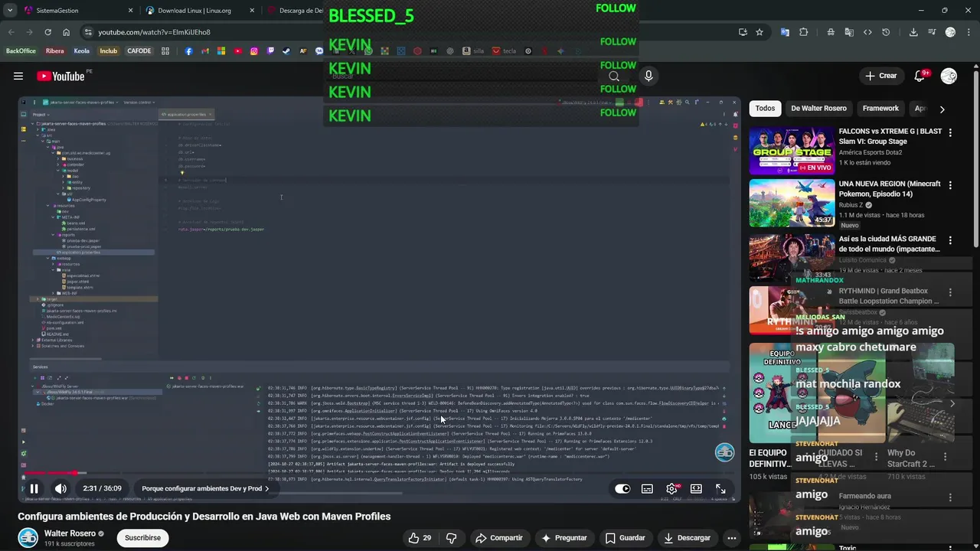Click the YouTube search magnifier button
Viewport: 980px width, 551px height.
[614, 76]
